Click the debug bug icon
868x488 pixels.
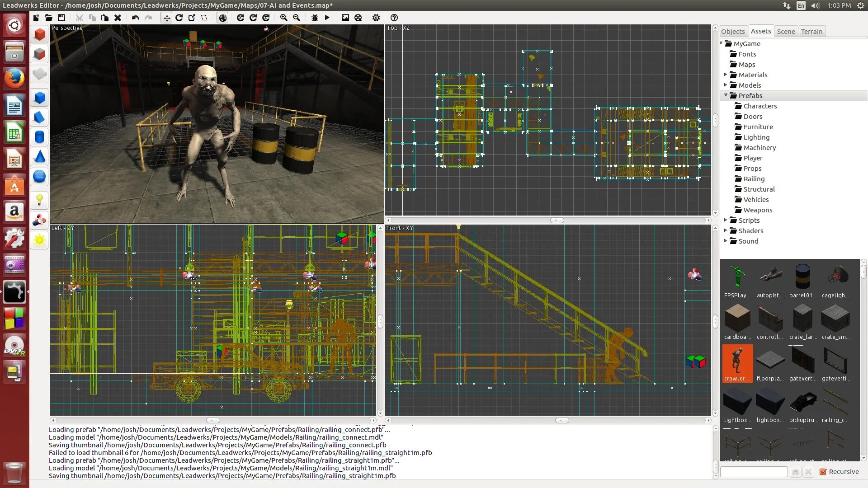coord(315,18)
